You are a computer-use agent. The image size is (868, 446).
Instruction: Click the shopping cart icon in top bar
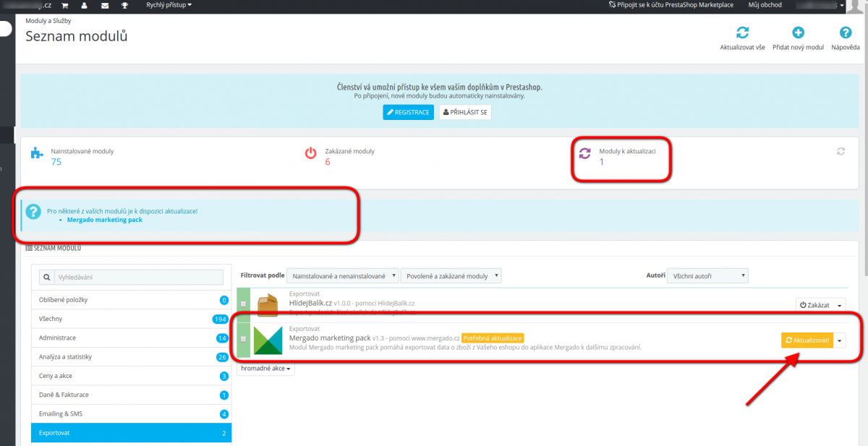pyautogui.click(x=66, y=5)
